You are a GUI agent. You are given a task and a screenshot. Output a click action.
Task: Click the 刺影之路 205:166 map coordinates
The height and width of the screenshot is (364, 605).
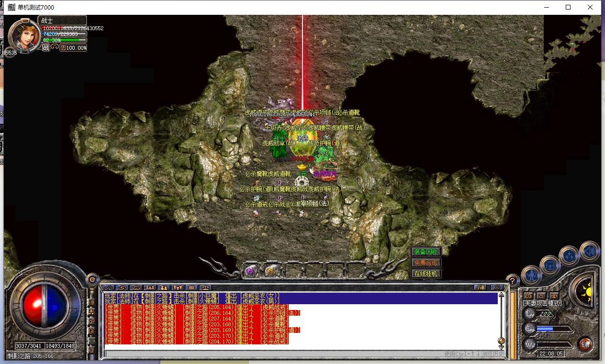click(30, 356)
